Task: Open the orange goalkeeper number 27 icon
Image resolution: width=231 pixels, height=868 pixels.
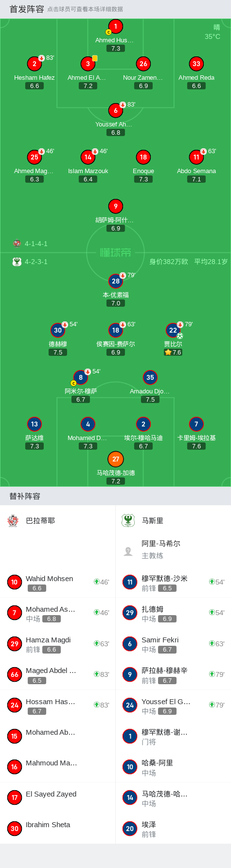Action: point(116,459)
